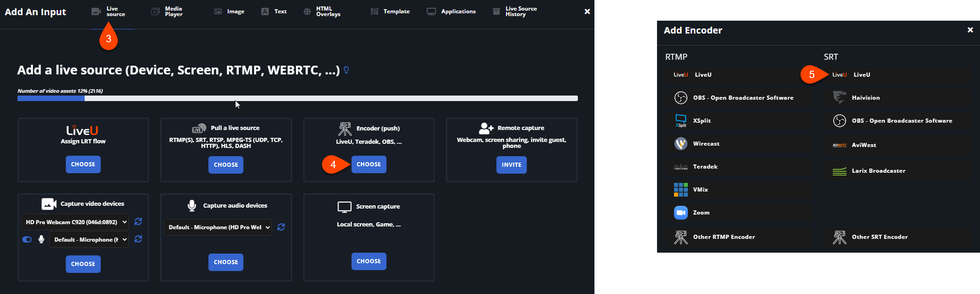Click the Screen capture monitor icon
980x294 pixels.
[345, 207]
